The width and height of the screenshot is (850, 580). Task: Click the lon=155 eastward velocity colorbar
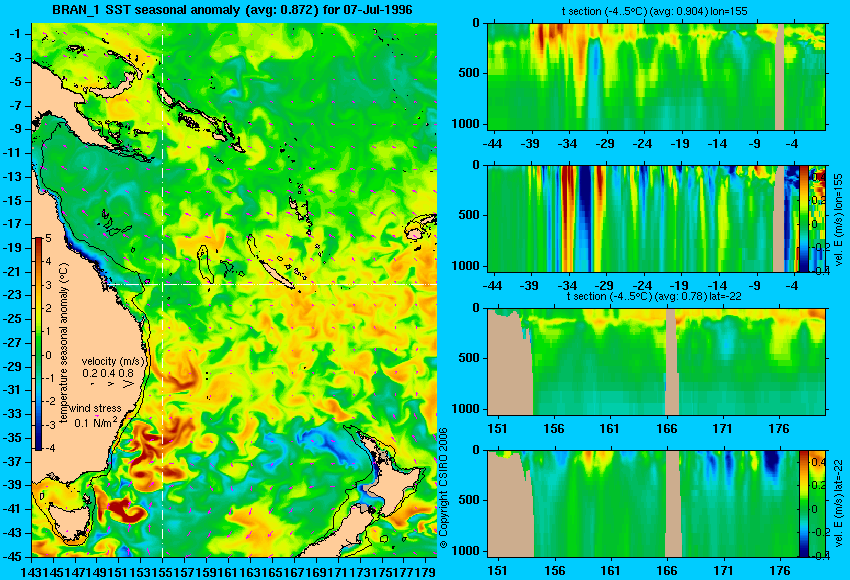pyautogui.click(x=804, y=218)
